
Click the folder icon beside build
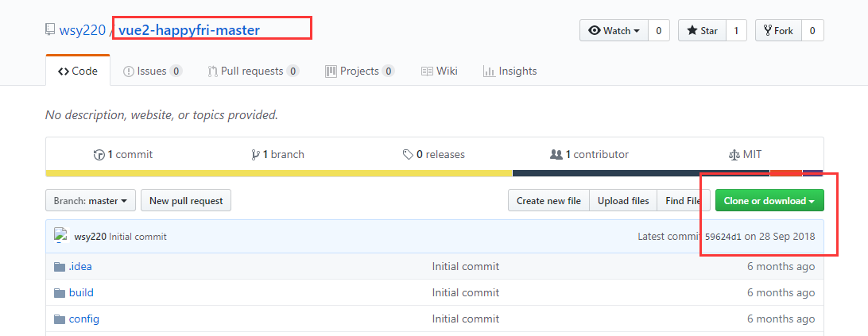coord(60,293)
